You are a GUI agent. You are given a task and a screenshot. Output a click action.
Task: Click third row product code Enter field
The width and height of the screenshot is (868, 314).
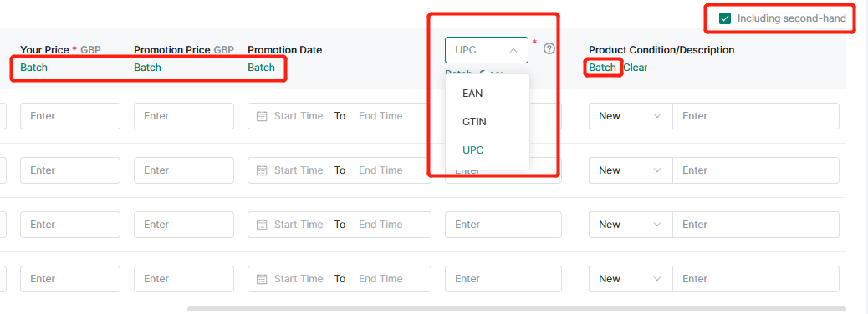503,225
